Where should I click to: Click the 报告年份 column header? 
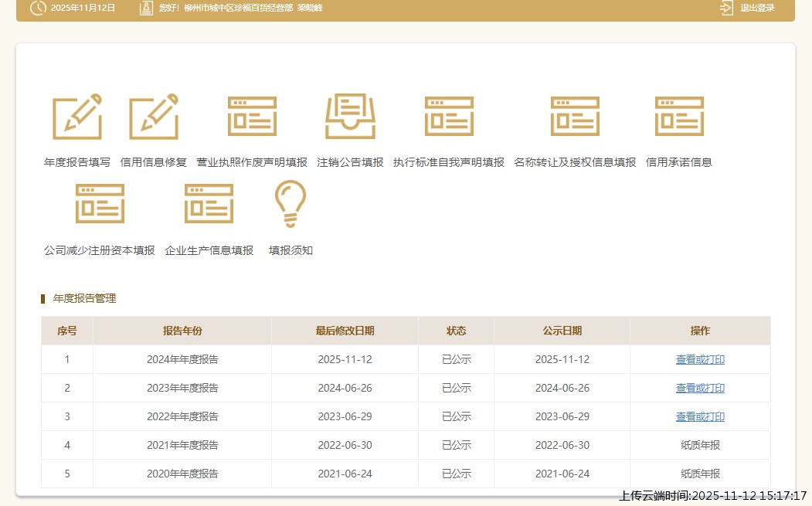182,331
